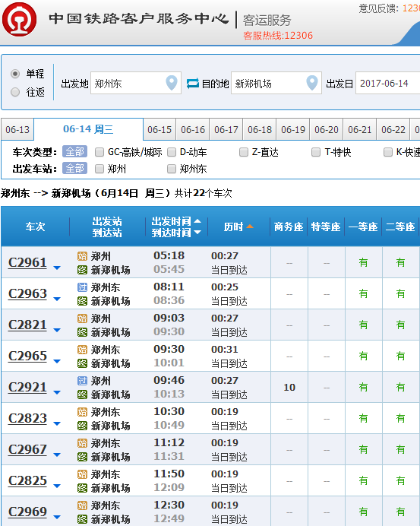Select the 单程 one-way radio button
This screenshot has height=526, width=420.
click(x=15, y=74)
